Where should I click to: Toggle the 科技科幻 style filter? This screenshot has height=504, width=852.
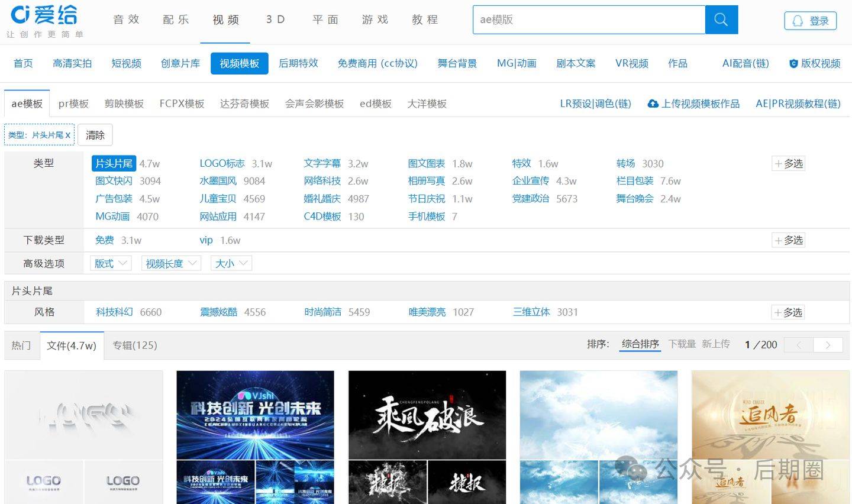[114, 312]
